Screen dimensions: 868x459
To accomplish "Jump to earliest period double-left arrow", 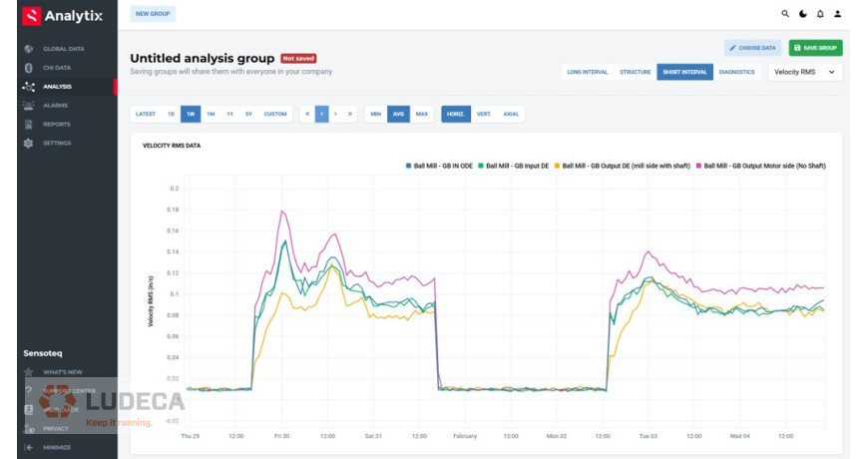I will coord(307,114).
